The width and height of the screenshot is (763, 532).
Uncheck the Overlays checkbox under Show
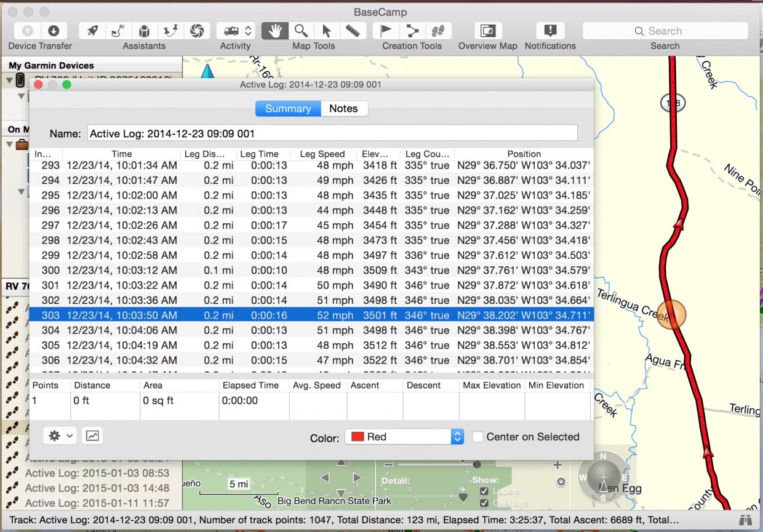coord(484,503)
